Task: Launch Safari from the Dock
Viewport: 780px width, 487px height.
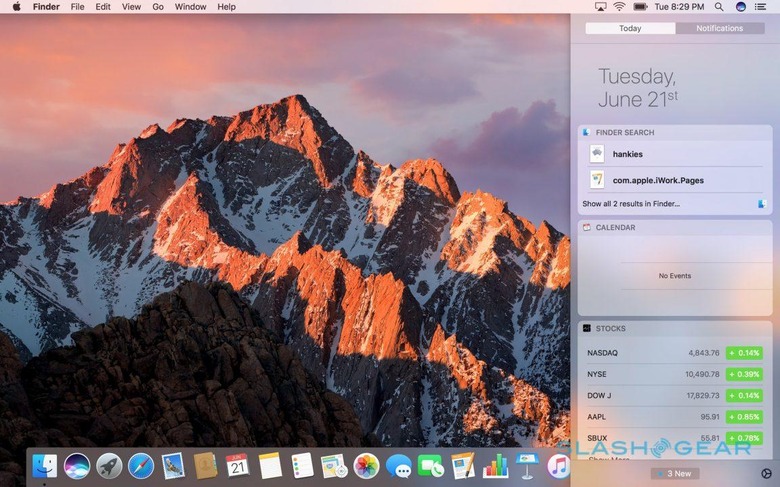Action: [x=140, y=465]
